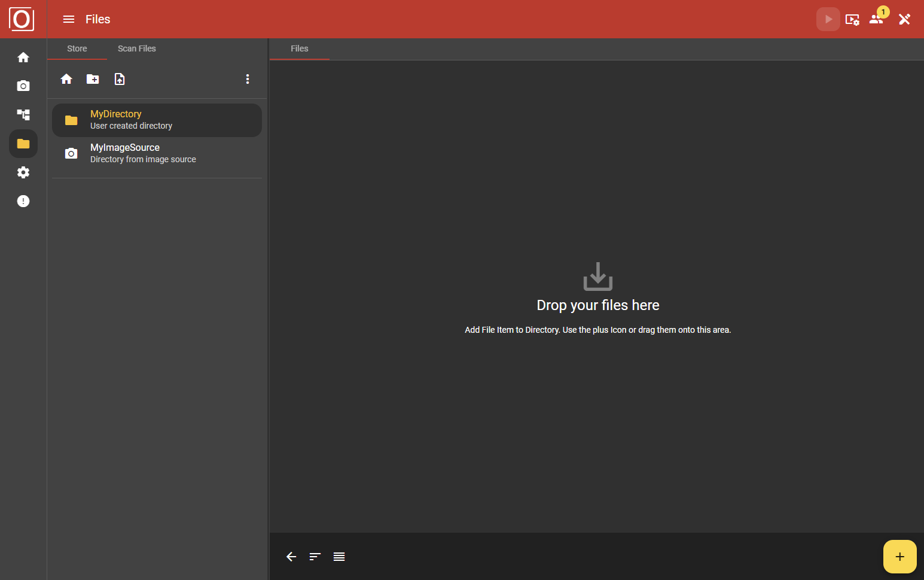
Task: Switch to the Scan Files tab
Action: (x=136, y=48)
